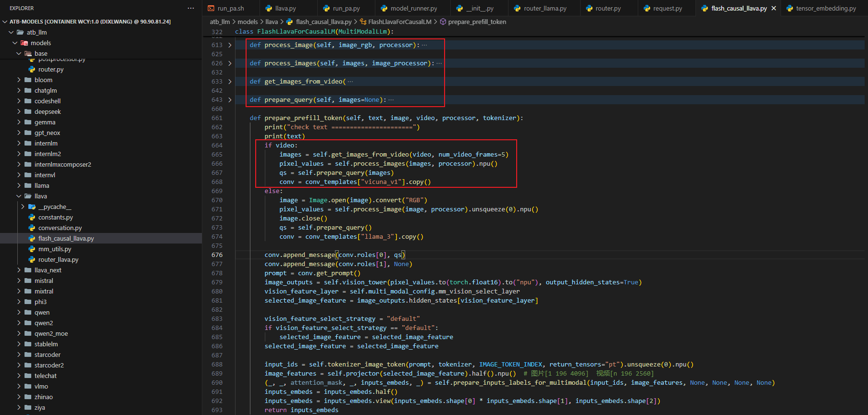868x415 pixels.
Task: Expand the codeshell folder
Action: click(x=19, y=101)
